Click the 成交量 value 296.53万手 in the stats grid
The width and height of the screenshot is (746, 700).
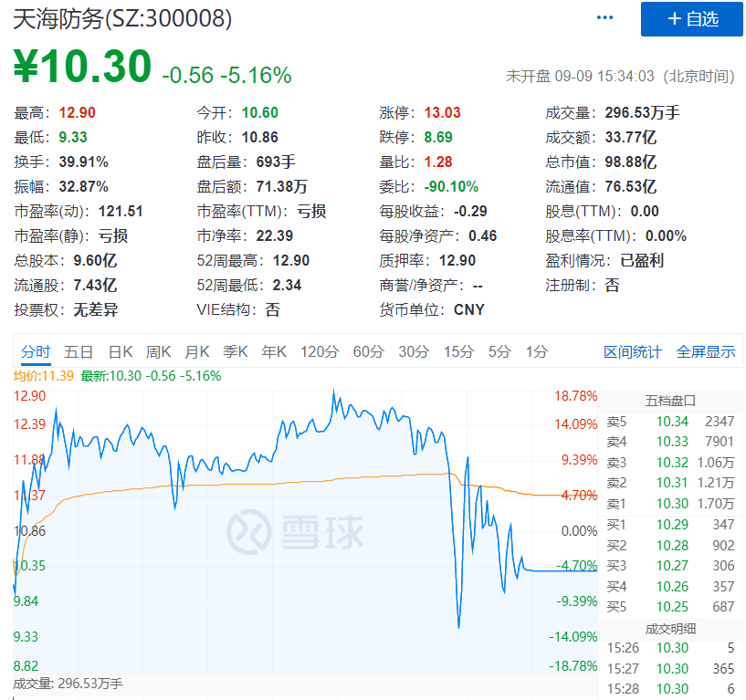point(642,112)
